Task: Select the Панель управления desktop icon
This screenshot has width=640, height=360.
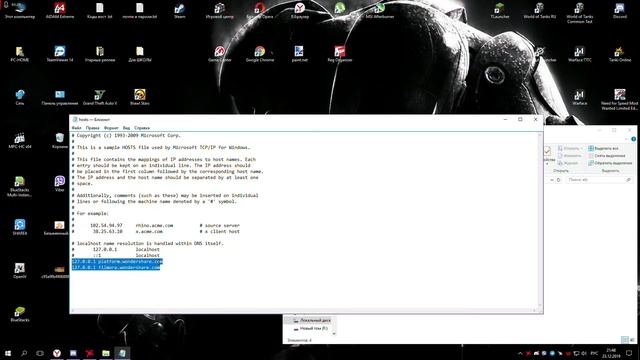Action: (60, 97)
